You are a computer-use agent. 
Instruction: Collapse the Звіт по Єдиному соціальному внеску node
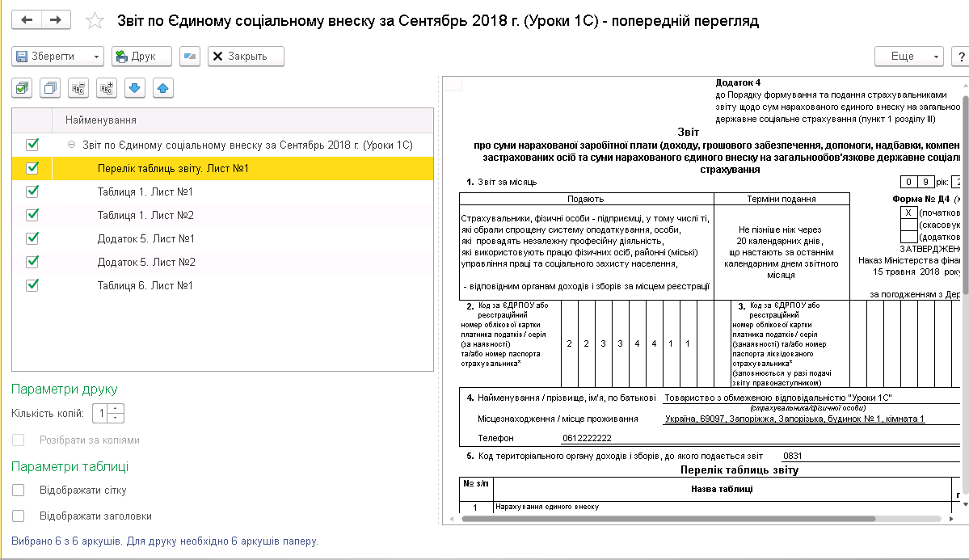pyautogui.click(x=71, y=145)
